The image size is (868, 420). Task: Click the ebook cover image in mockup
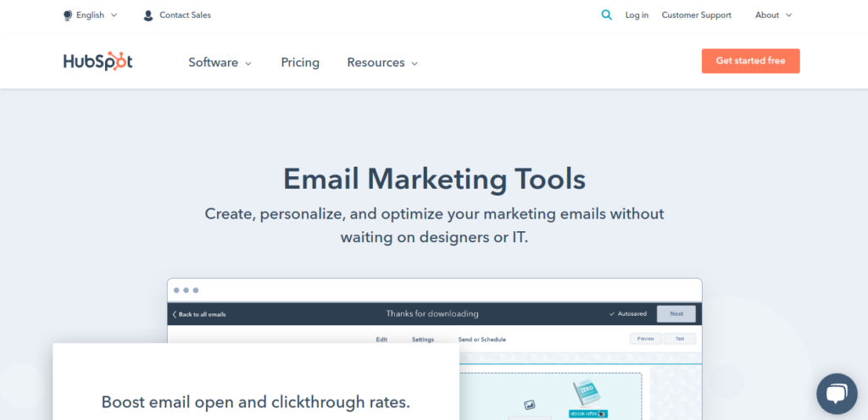(x=587, y=393)
